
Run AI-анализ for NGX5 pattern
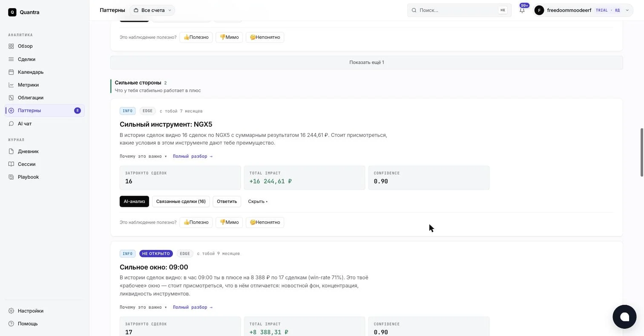tap(134, 202)
